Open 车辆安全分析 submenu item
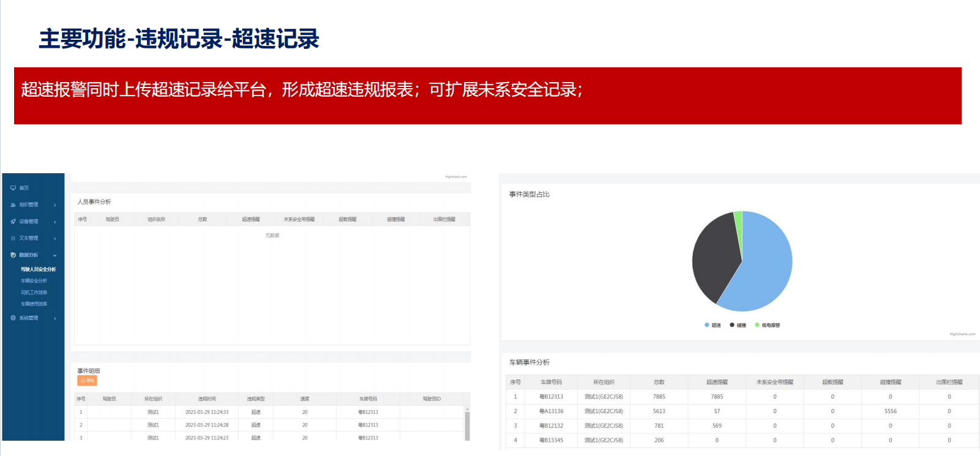 (x=34, y=281)
